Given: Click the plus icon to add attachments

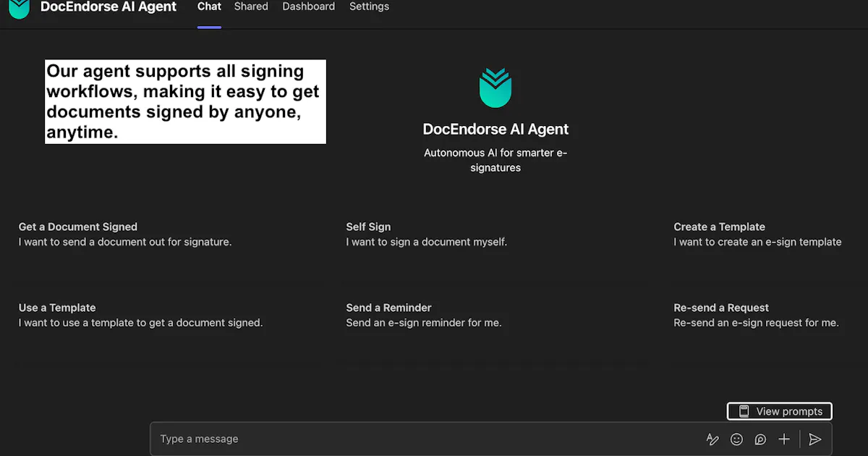Looking at the screenshot, I should [x=784, y=439].
